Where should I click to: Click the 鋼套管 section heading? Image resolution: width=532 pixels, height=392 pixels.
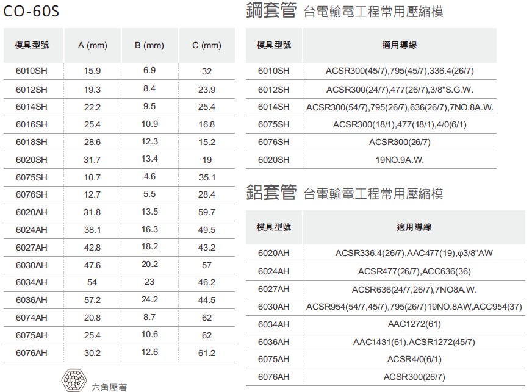tap(271, 10)
